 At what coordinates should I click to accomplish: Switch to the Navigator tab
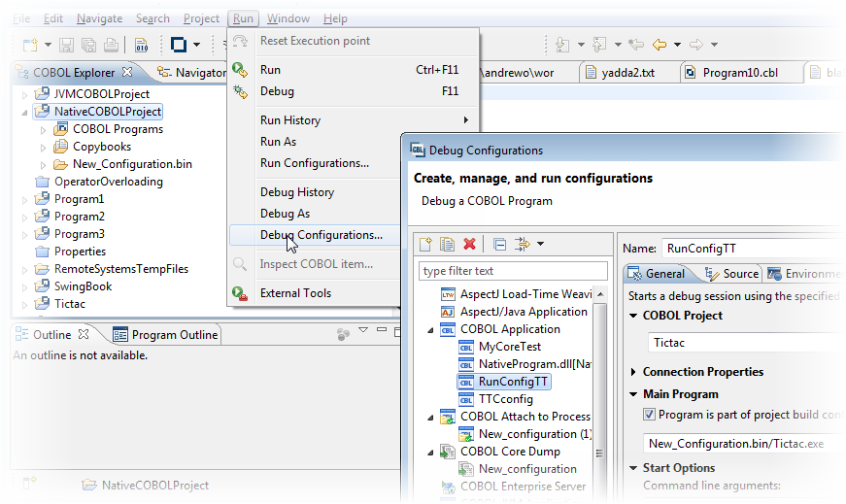pyautogui.click(x=191, y=72)
